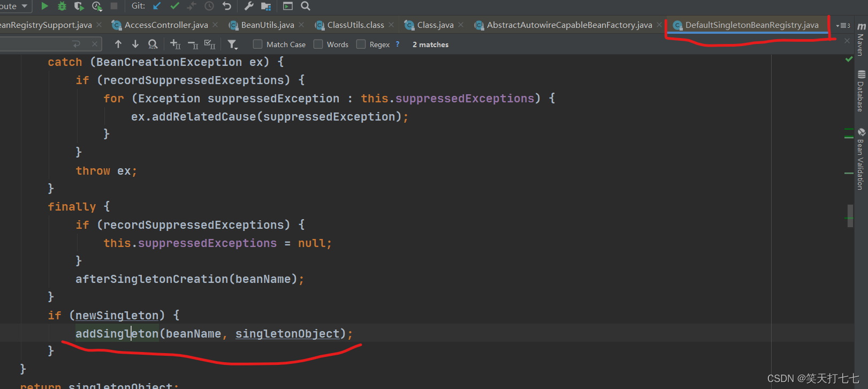
Task: Select all occurrences checkbox cursor icon
Action: tap(210, 44)
